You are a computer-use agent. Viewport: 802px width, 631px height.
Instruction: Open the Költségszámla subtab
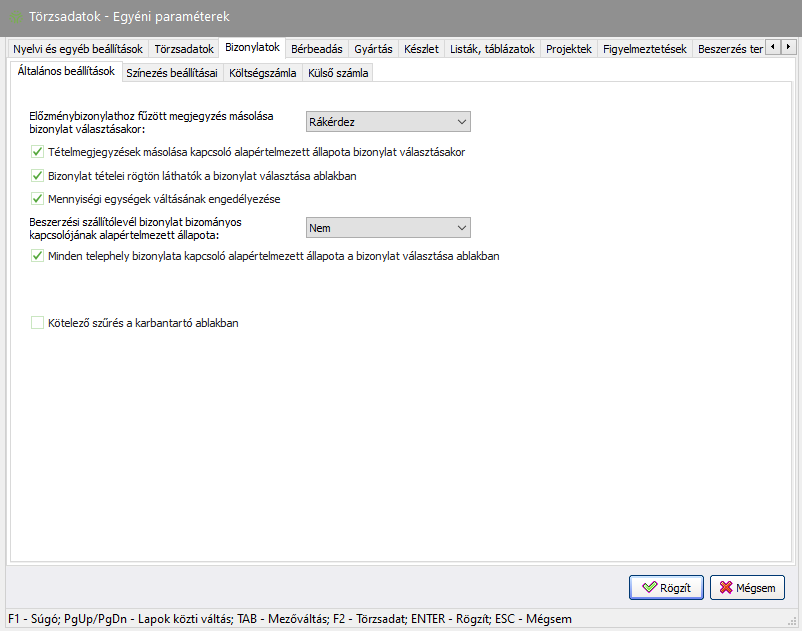click(x=262, y=73)
